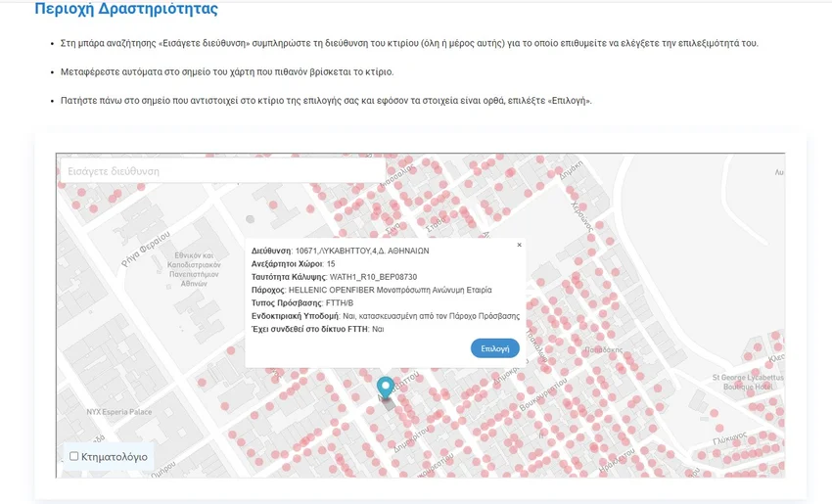
Task: Click NYX Esperia Palace on the map
Action: coord(119,412)
